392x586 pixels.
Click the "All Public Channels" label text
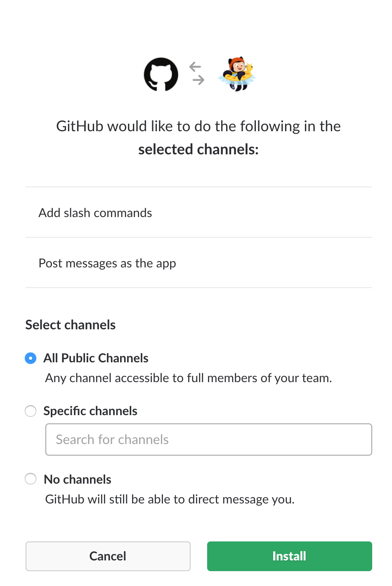click(x=96, y=358)
